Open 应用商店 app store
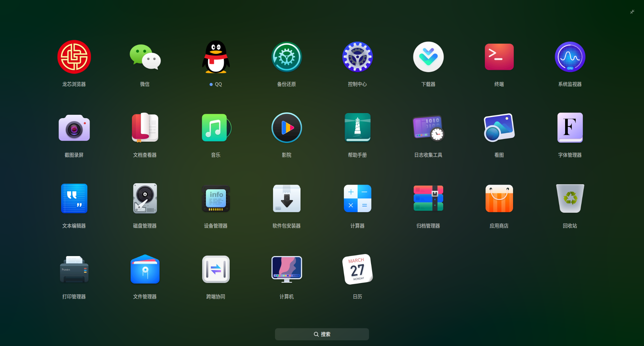 click(x=499, y=199)
